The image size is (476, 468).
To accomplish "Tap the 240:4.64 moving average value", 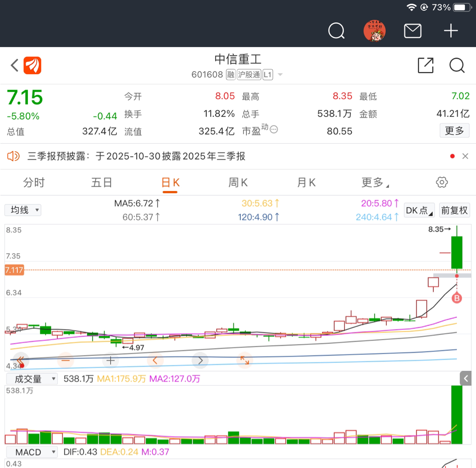I will coord(377,218).
